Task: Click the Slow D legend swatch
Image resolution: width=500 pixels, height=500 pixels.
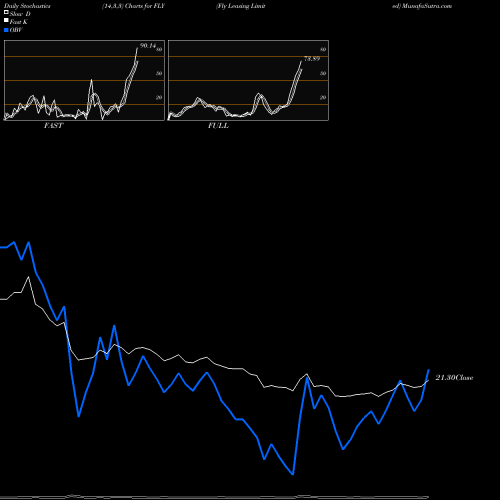Action: pos(6,12)
